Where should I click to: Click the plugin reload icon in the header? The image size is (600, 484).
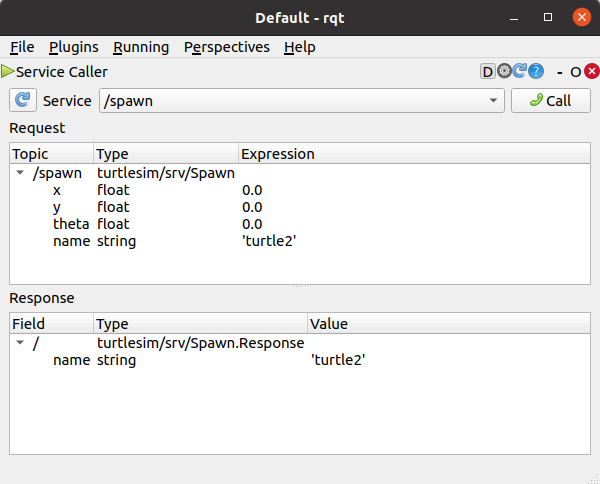[x=520, y=72]
